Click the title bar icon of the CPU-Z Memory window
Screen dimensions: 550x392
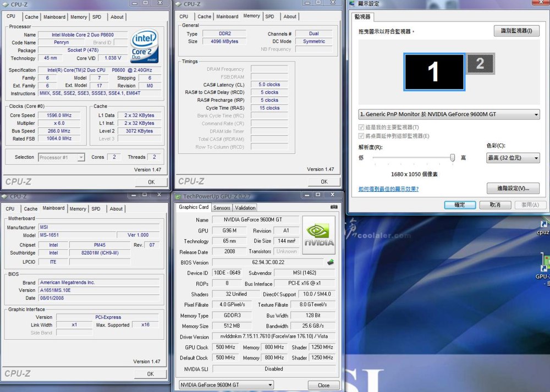tap(178, 4)
